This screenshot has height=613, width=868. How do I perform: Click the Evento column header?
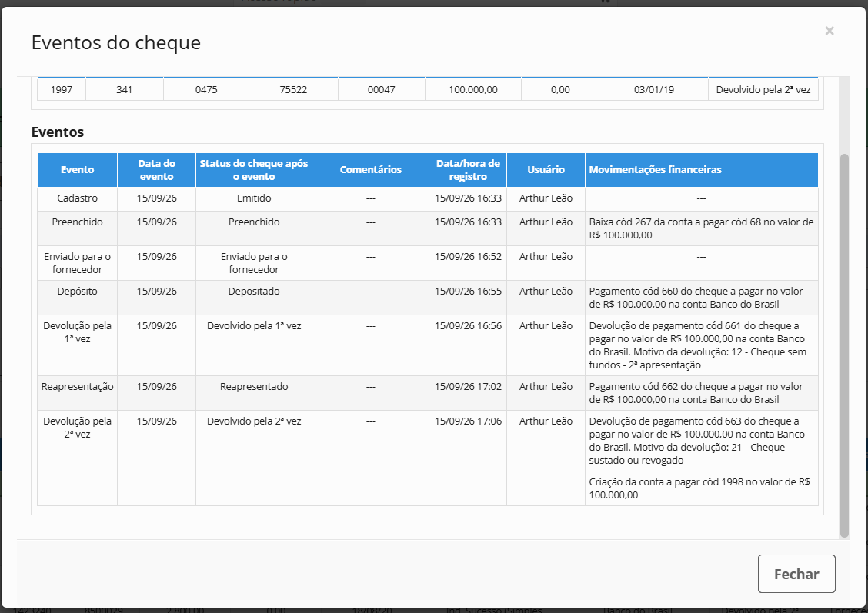tap(78, 170)
